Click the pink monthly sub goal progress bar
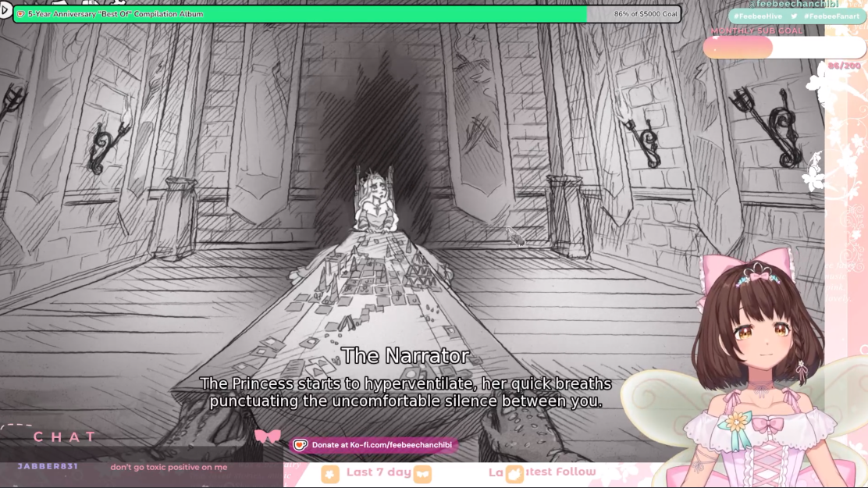868x488 pixels. tap(784, 48)
